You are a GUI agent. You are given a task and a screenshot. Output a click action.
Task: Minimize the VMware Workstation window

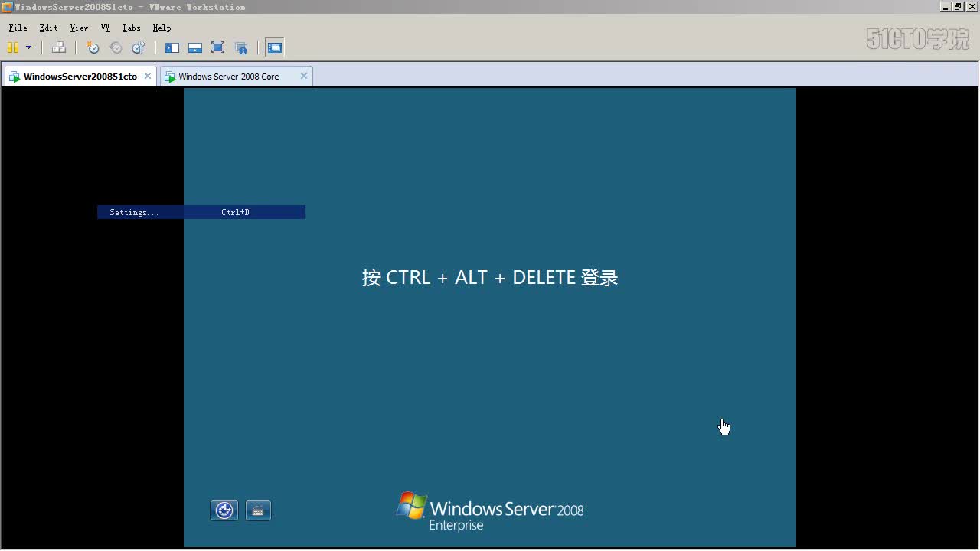pos(946,7)
